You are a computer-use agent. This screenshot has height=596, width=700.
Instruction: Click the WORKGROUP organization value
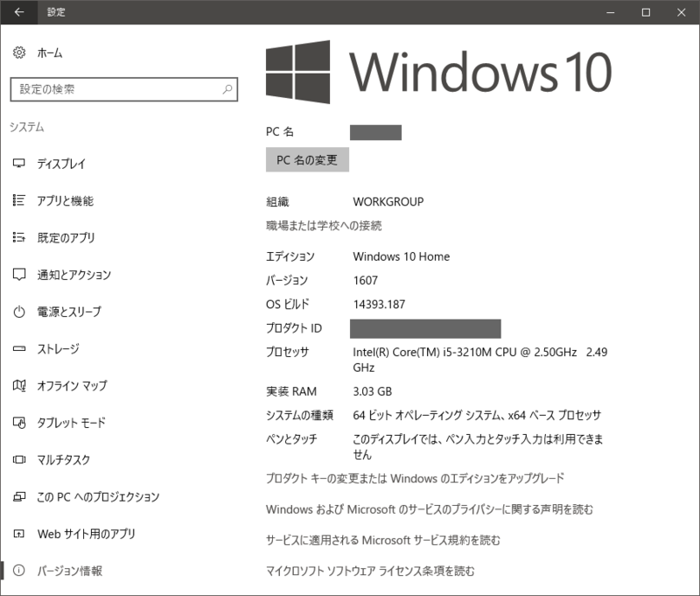pyautogui.click(x=388, y=202)
